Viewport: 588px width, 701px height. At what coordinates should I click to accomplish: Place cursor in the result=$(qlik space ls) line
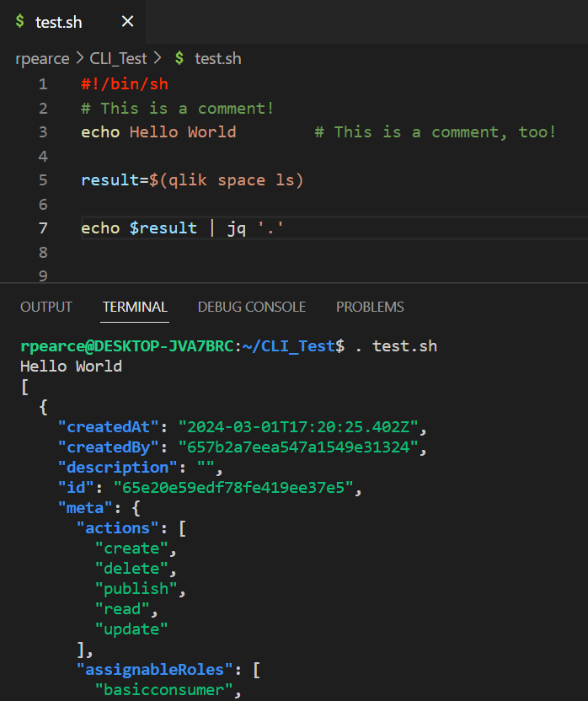[192, 180]
